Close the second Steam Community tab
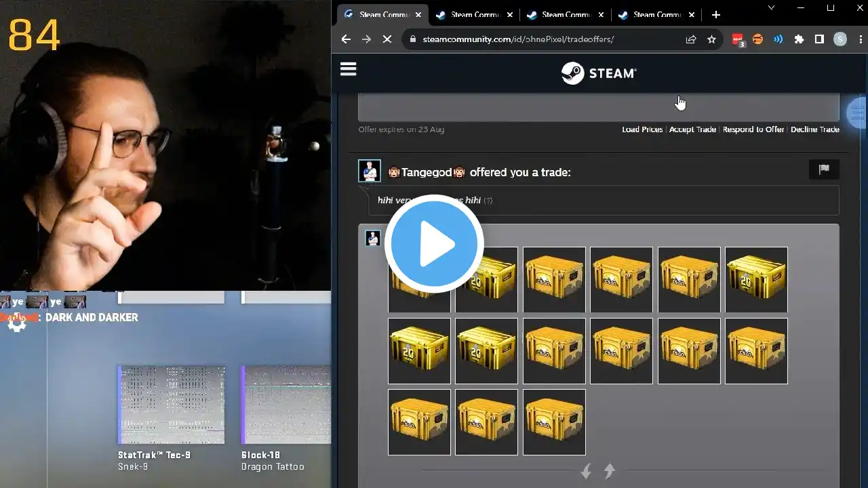The height and width of the screenshot is (488, 868). 509,14
